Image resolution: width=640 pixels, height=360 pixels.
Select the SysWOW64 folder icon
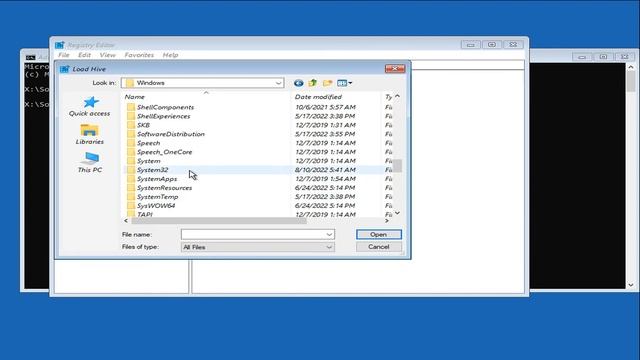pyautogui.click(x=131, y=206)
